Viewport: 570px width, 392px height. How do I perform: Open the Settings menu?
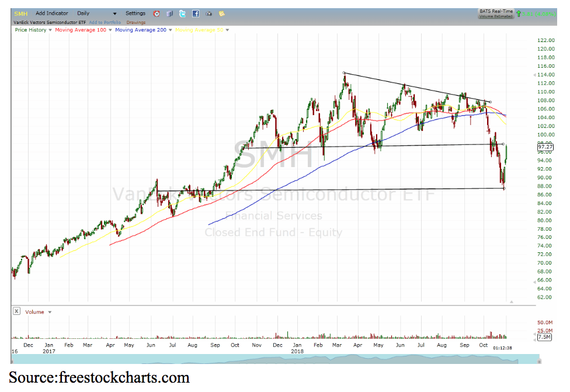click(x=135, y=13)
